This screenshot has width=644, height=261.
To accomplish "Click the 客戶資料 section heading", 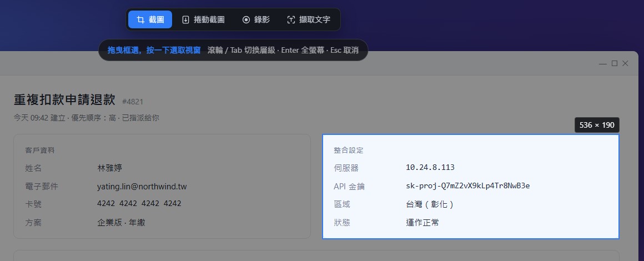I will click(40, 150).
